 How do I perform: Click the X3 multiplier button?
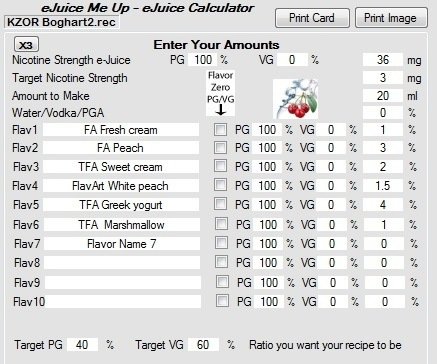click(26, 45)
